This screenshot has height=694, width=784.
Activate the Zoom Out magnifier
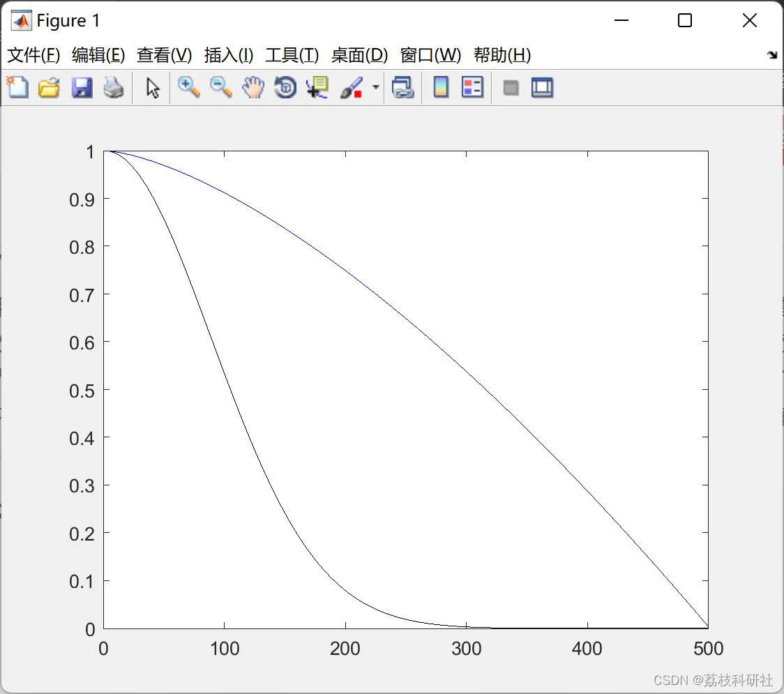[220, 87]
